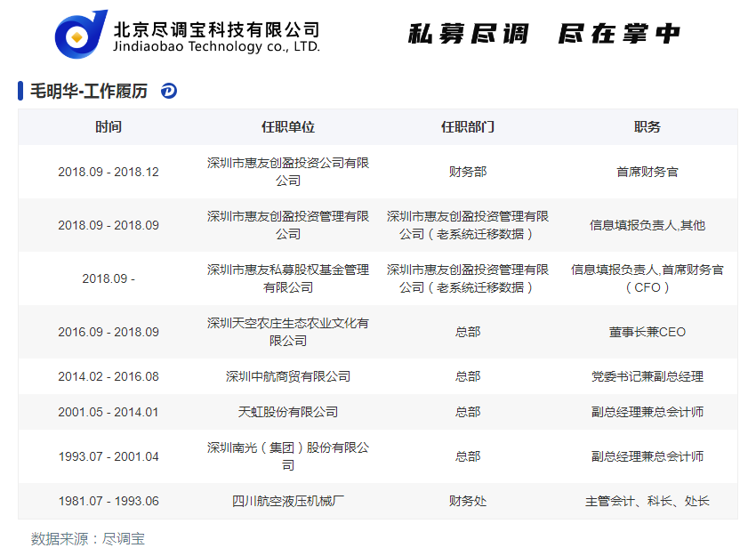Click 四川航空液压机械厂 cell

coord(288,501)
